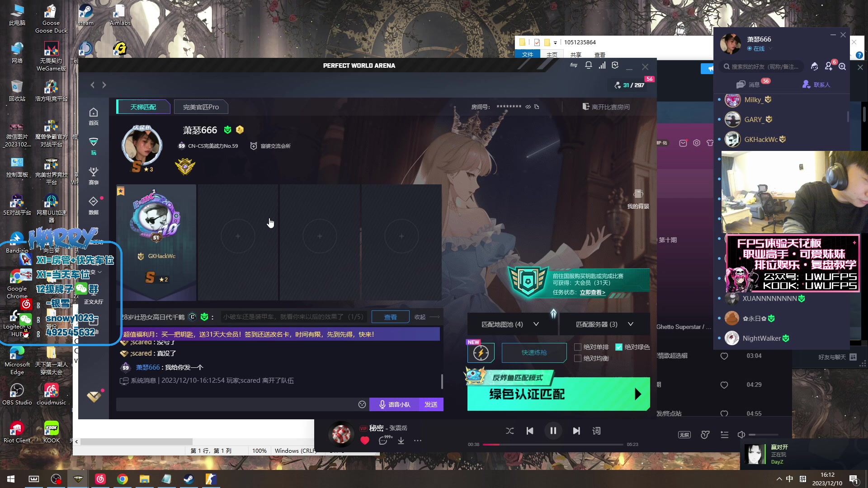Screen dimensions: 868x488
Task: Open Steam from the Windows taskbar
Action: tap(189, 479)
